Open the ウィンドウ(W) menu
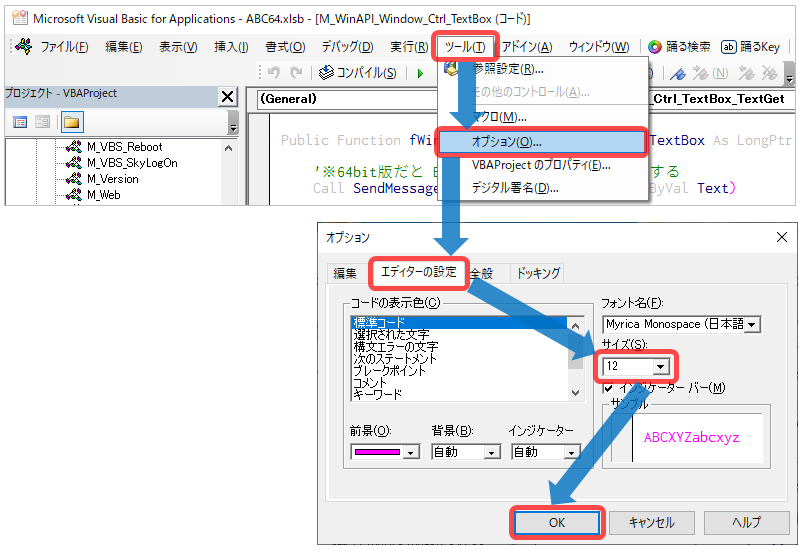802x553 pixels. 599,47
